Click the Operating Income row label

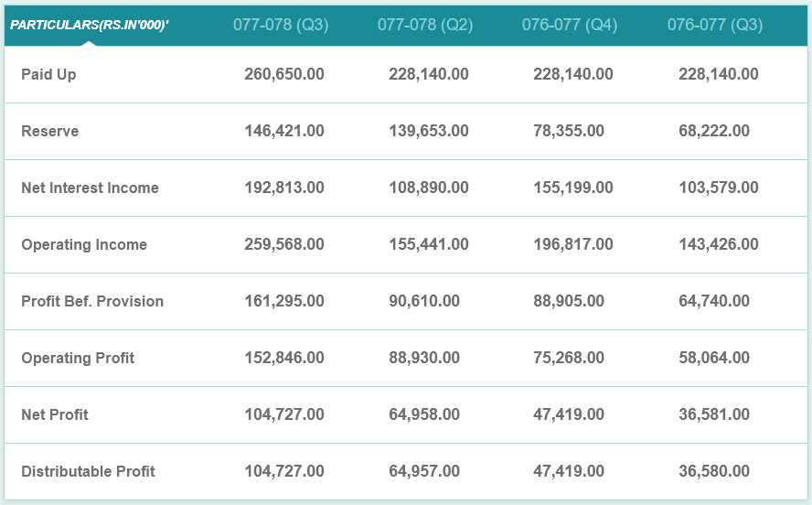[x=84, y=244]
